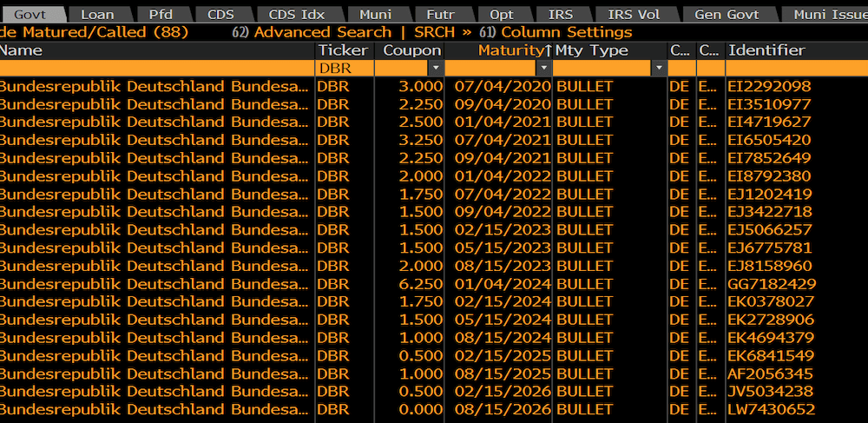Click the 02/15/2026 maturity date
This screenshot has width=868, height=423.
pos(503,392)
